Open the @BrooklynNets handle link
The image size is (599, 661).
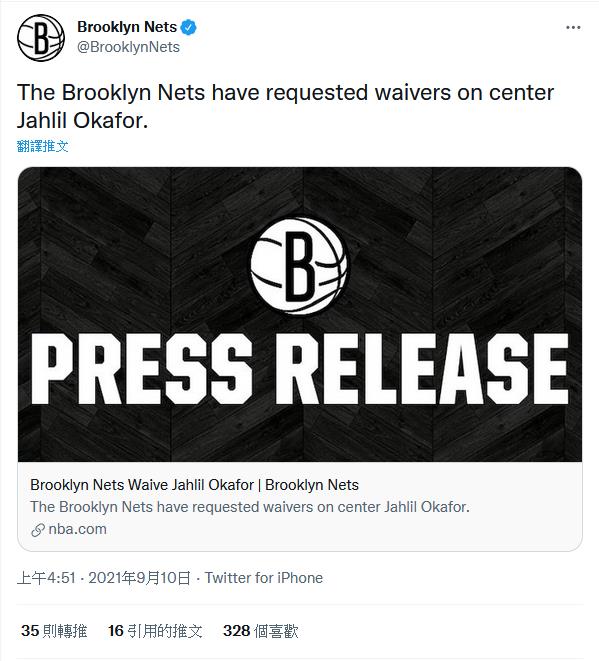pyautogui.click(x=128, y=47)
